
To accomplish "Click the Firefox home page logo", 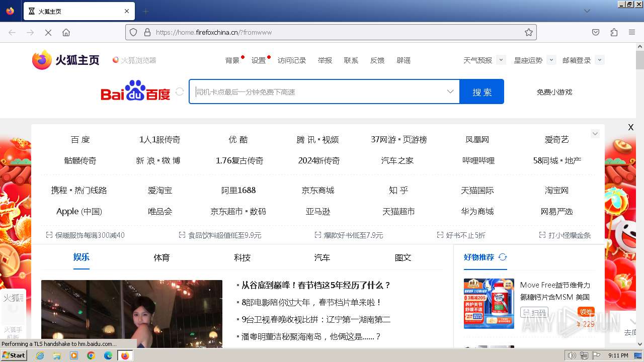I will coord(66,60).
